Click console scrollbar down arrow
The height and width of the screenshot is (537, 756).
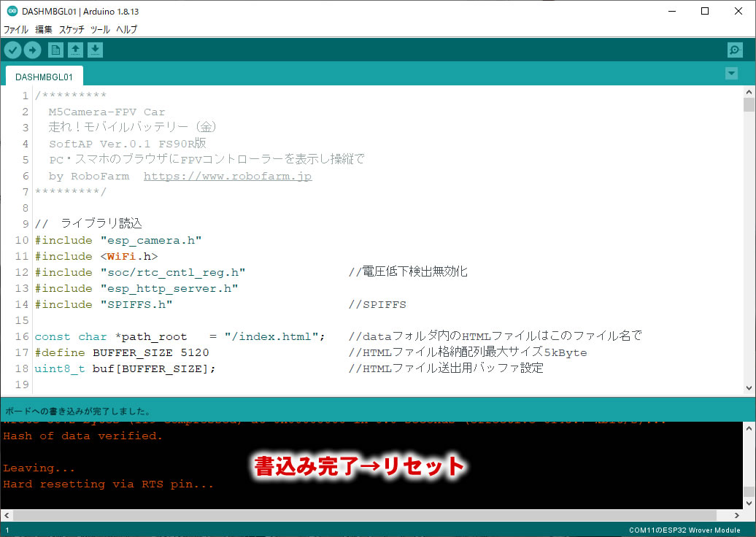pos(749,503)
